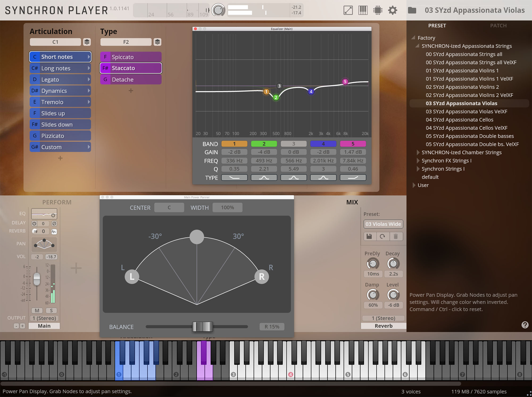Select the Pizzicato articulation
Screen dimensions: 532x397
coord(60,136)
